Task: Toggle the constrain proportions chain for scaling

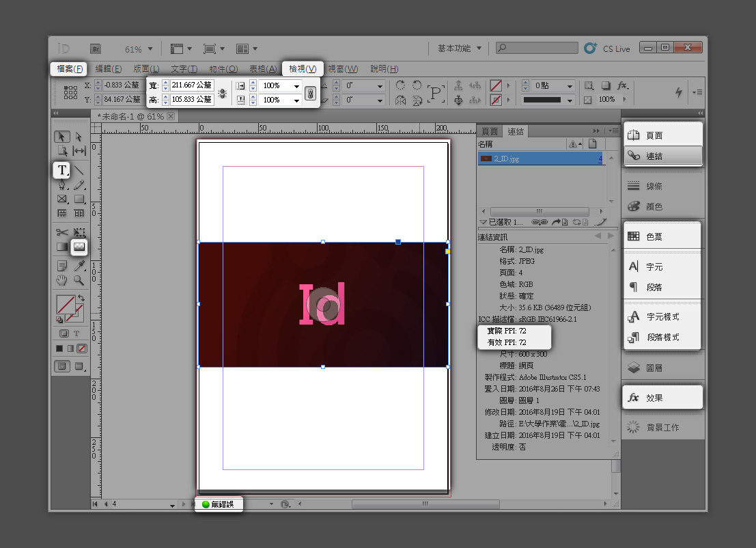Action: [x=310, y=93]
